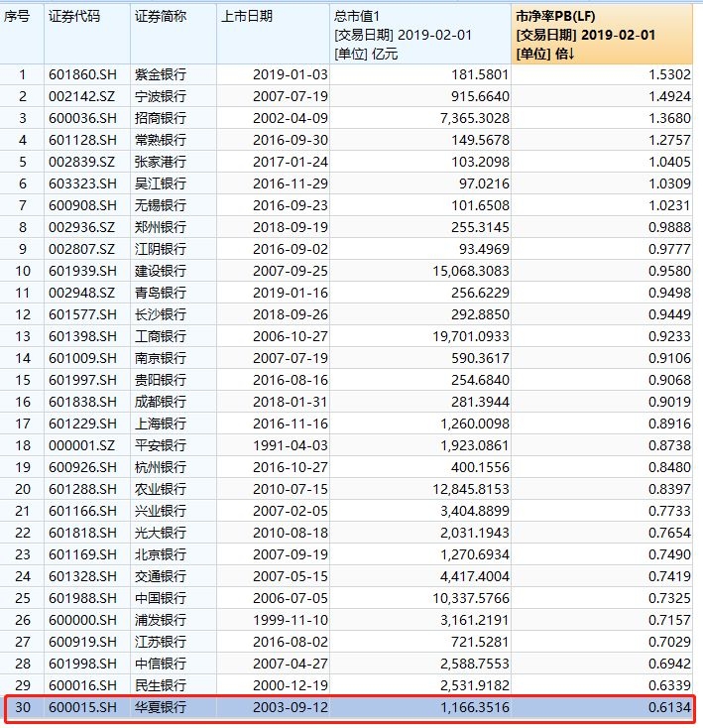Click the 证券代码 column header
This screenshot has height=728, width=703.
pos(87,35)
